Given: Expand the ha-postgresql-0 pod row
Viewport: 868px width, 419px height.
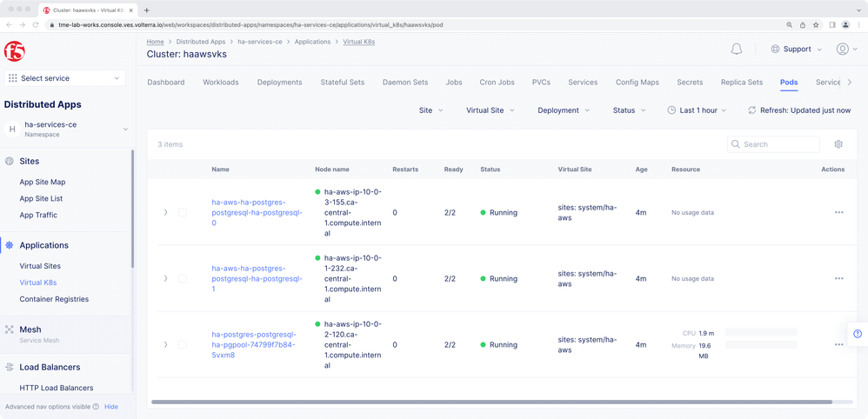Looking at the screenshot, I should point(165,212).
